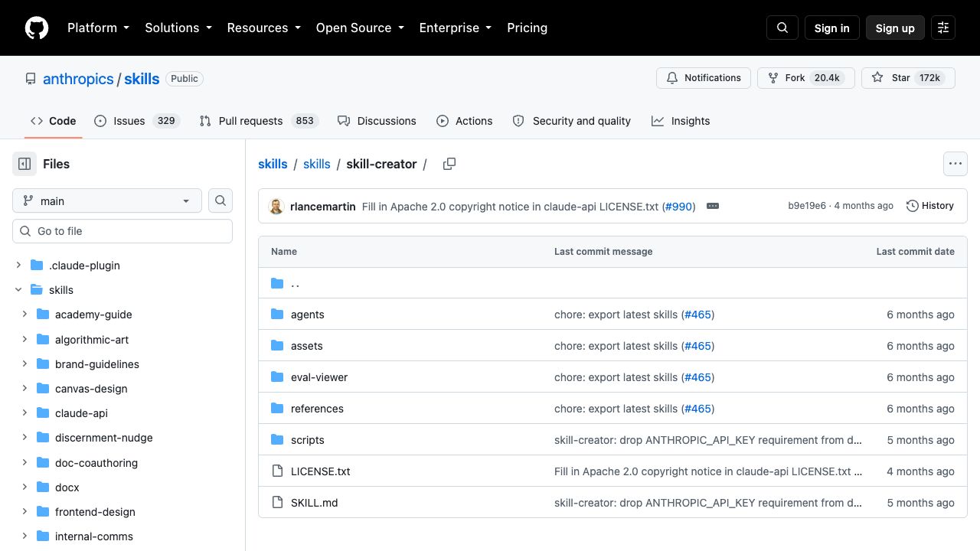The image size is (980, 551).
Task: Click the scripts folder icon
Action: [277, 440]
